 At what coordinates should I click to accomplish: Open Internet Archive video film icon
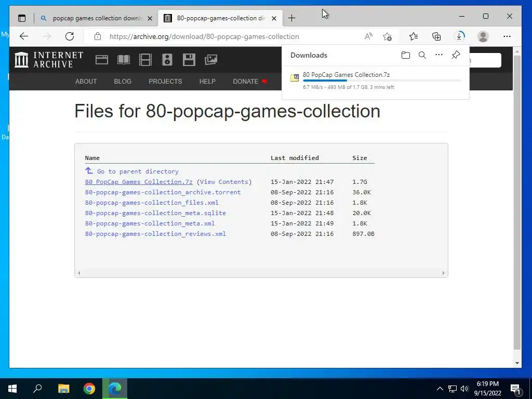tap(145, 60)
